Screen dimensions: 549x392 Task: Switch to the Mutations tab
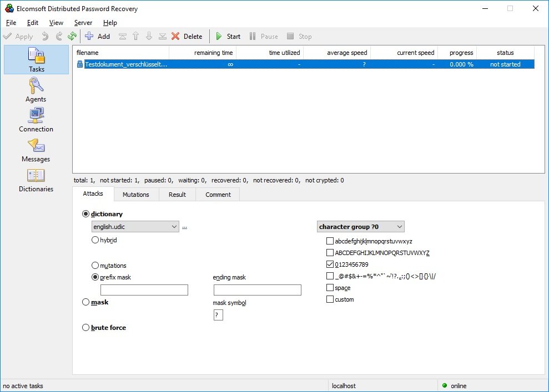point(136,195)
